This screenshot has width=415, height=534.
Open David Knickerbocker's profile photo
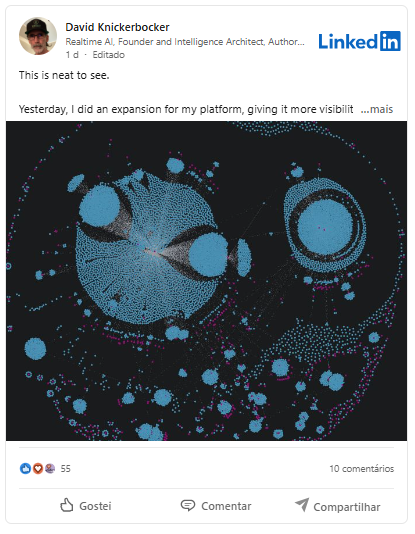point(38,36)
